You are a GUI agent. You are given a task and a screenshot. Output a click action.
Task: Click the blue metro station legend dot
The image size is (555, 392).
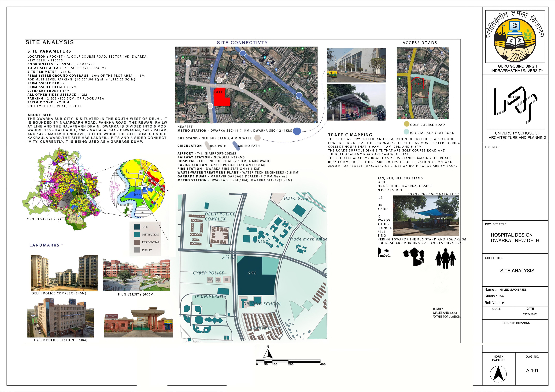coord(297,131)
